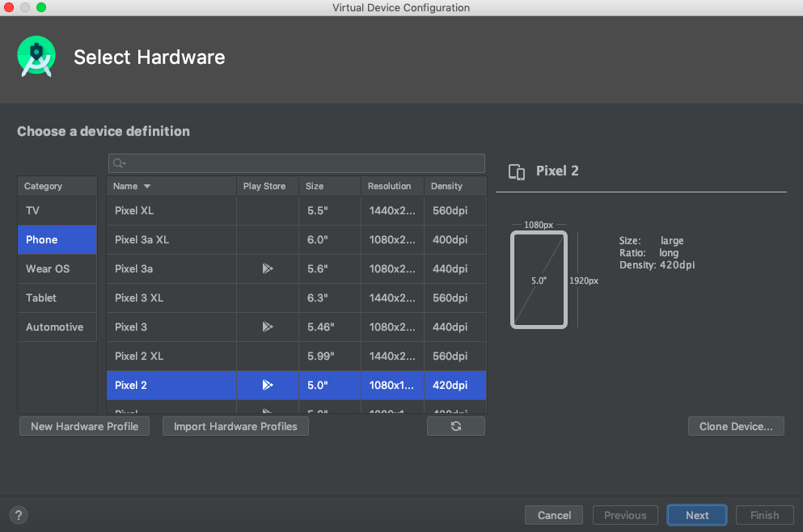Click the Next button
Screen dimensions: 803x532
[x=697, y=515]
